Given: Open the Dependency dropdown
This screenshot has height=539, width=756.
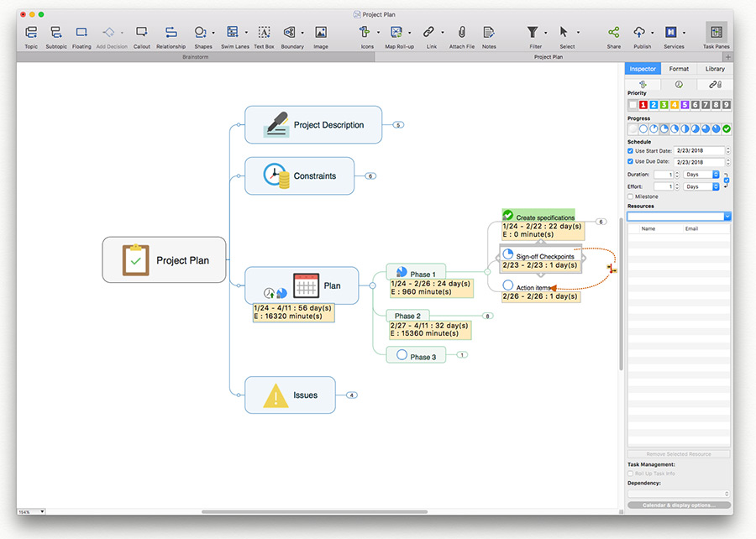Looking at the screenshot, I should point(679,494).
